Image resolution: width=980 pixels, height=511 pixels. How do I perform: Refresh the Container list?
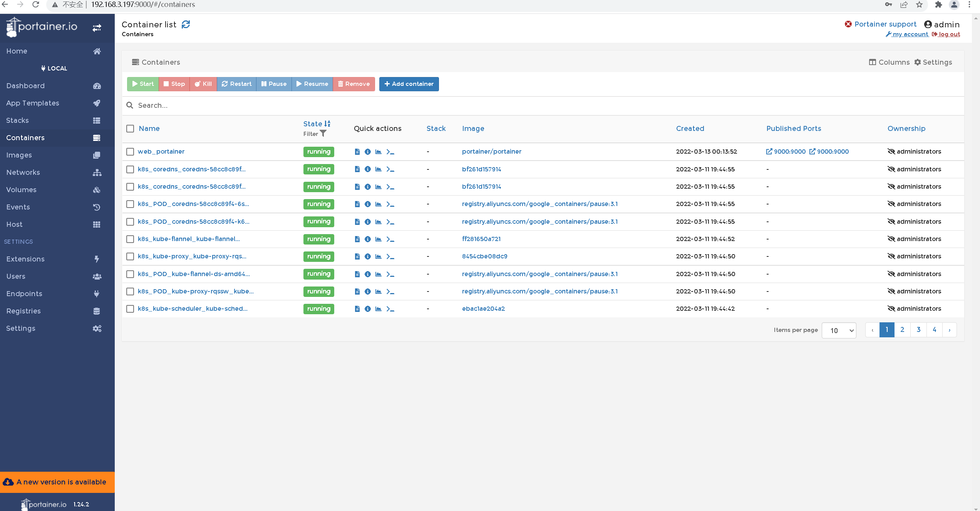[x=186, y=25]
